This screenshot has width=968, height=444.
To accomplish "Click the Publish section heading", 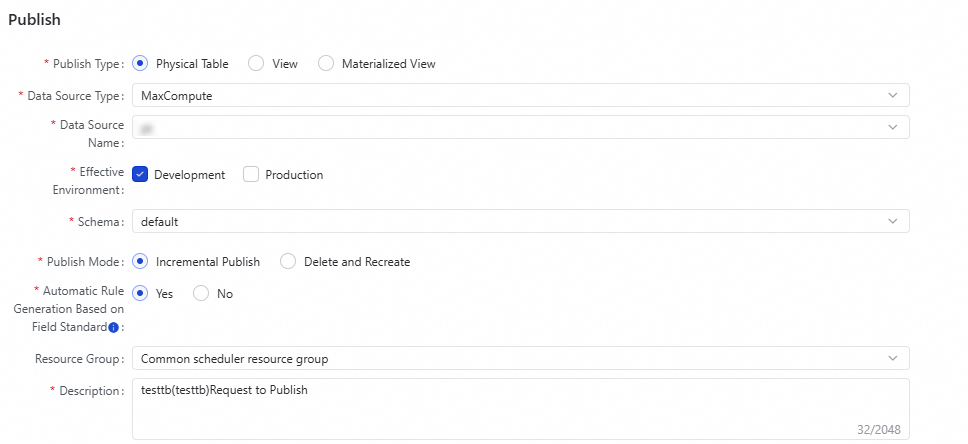I will (x=34, y=19).
